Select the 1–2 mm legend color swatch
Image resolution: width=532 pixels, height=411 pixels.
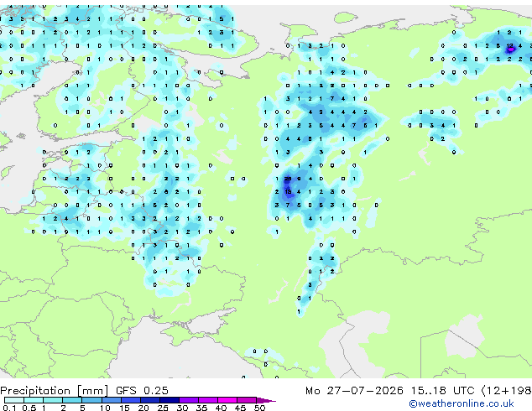tap(53, 400)
